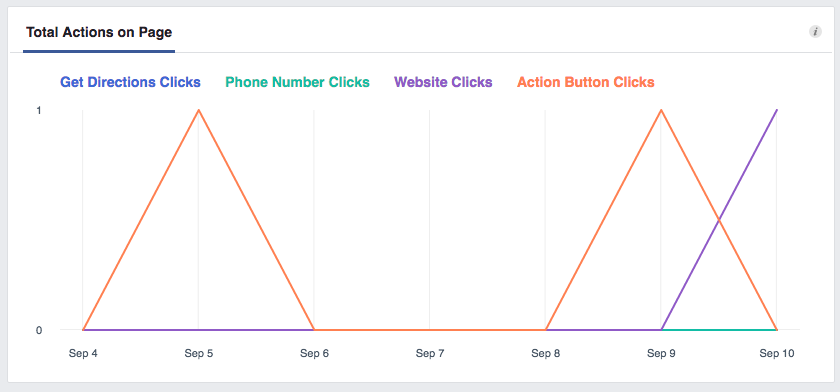Click the purple line peak at Sep 10
The height and width of the screenshot is (392, 840).
click(776, 110)
